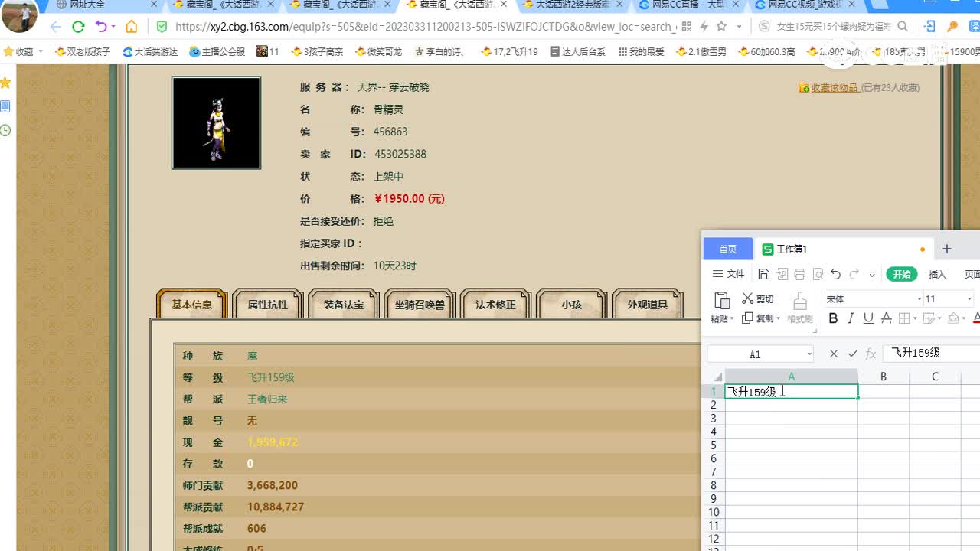980x551 pixels.
Task: Toggle bold formatting in WPS
Action: 833,318
